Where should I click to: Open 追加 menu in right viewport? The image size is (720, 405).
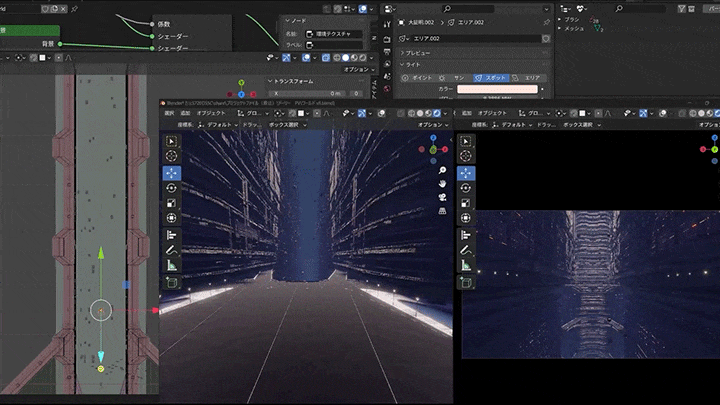pyautogui.click(x=467, y=113)
